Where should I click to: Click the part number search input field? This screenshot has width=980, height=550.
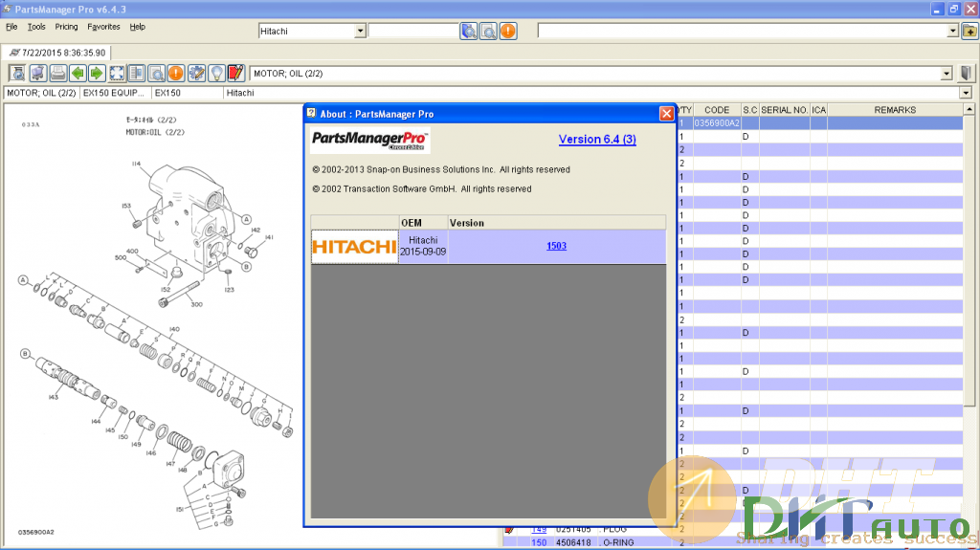click(x=413, y=31)
